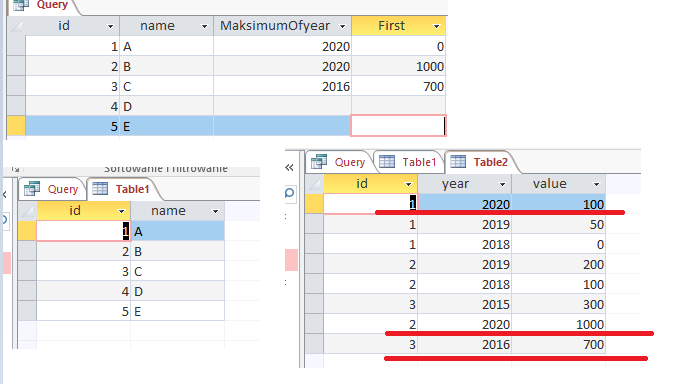Click Query icon in Table2 window tabs
Screen dimensions: 677x384
(319, 162)
